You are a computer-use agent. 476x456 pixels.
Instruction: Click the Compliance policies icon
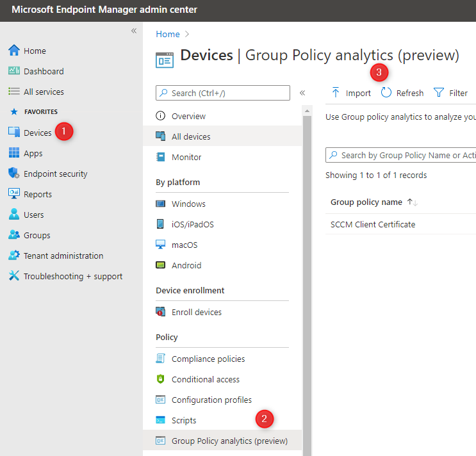[161, 358]
